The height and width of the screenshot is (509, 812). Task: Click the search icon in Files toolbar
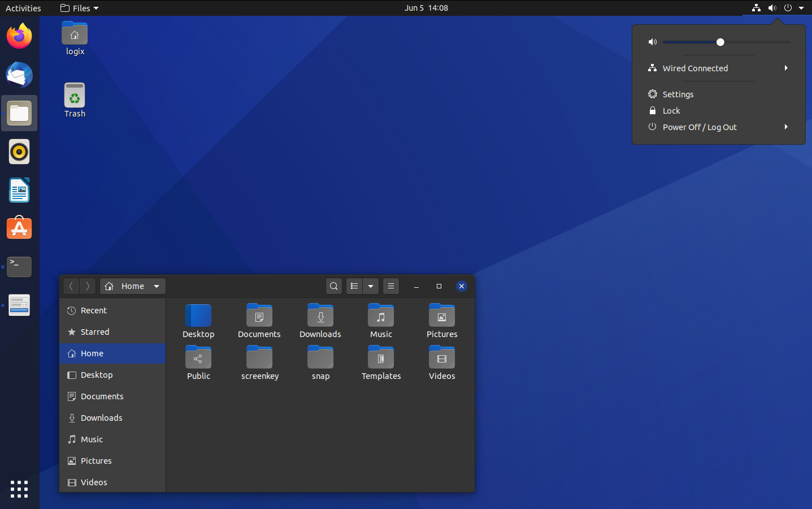click(x=334, y=286)
